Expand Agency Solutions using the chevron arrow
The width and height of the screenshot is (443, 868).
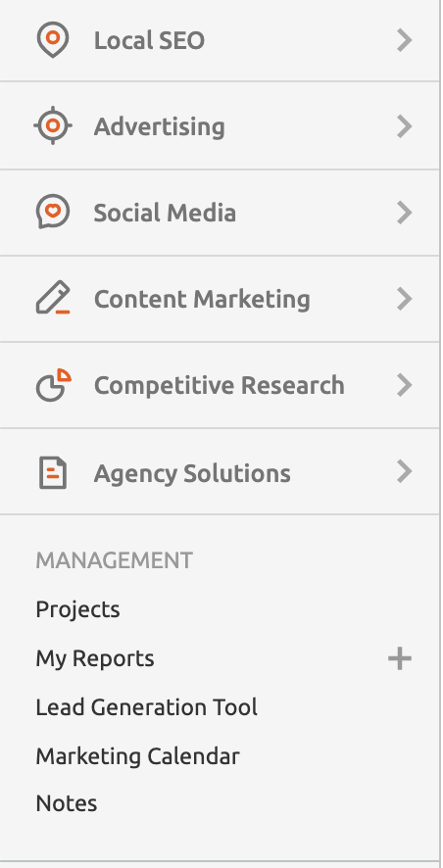405,471
